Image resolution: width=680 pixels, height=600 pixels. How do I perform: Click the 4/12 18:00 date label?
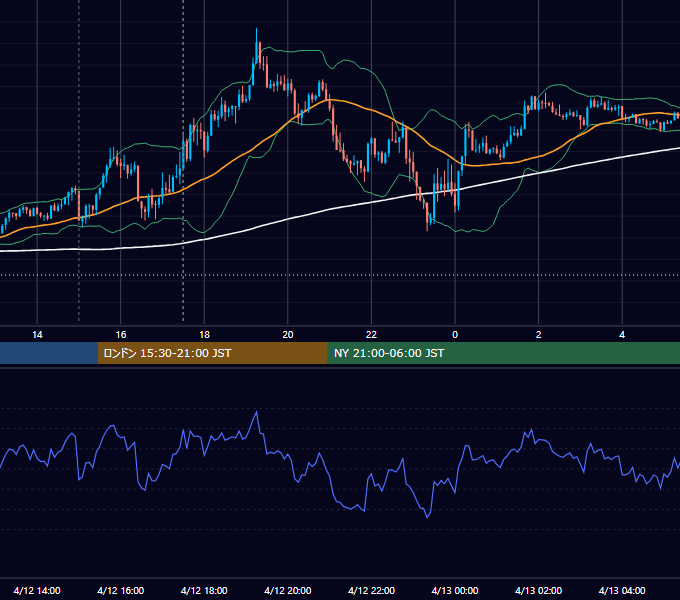point(204,590)
